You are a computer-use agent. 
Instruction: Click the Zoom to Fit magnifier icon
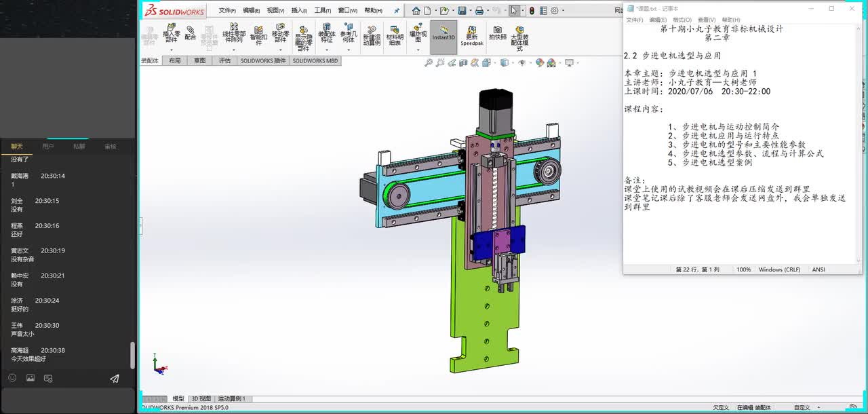[x=429, y=62]
